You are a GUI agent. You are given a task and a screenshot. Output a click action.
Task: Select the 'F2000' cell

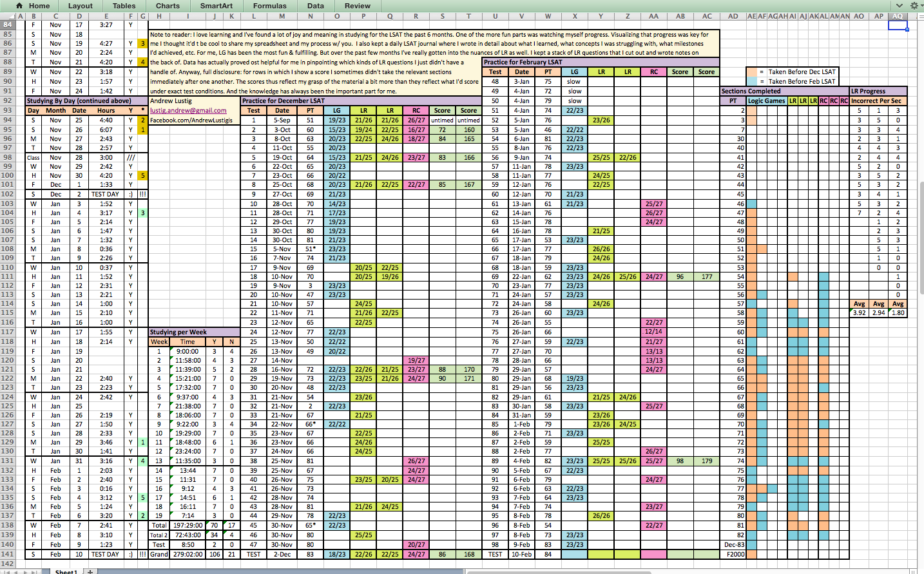(x=733, y=554)
